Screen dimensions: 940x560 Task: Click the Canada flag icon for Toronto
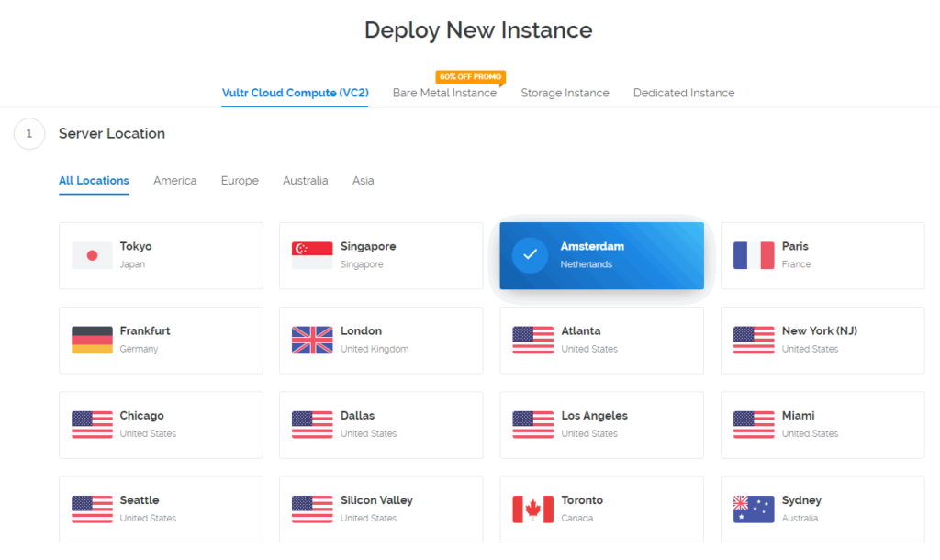coord(532,510)
